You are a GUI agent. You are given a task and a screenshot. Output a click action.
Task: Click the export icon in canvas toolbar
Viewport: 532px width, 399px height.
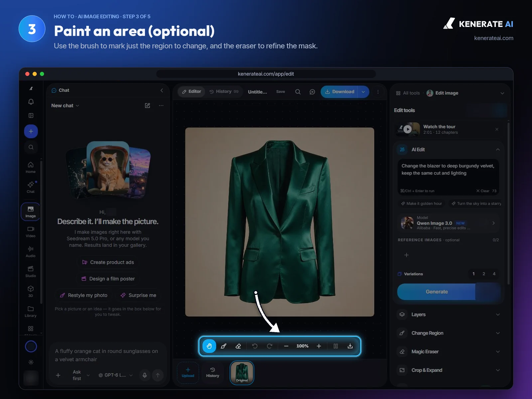coord(350,346)
